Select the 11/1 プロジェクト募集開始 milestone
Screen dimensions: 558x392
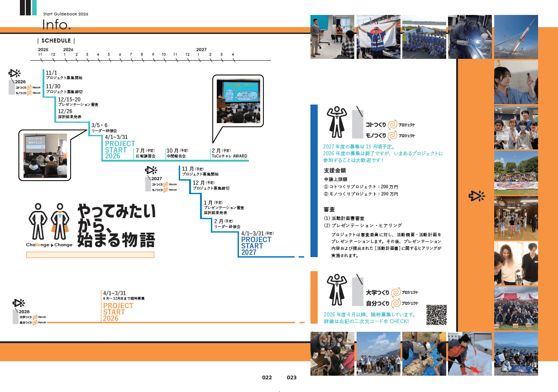click(x=64, y=75)
